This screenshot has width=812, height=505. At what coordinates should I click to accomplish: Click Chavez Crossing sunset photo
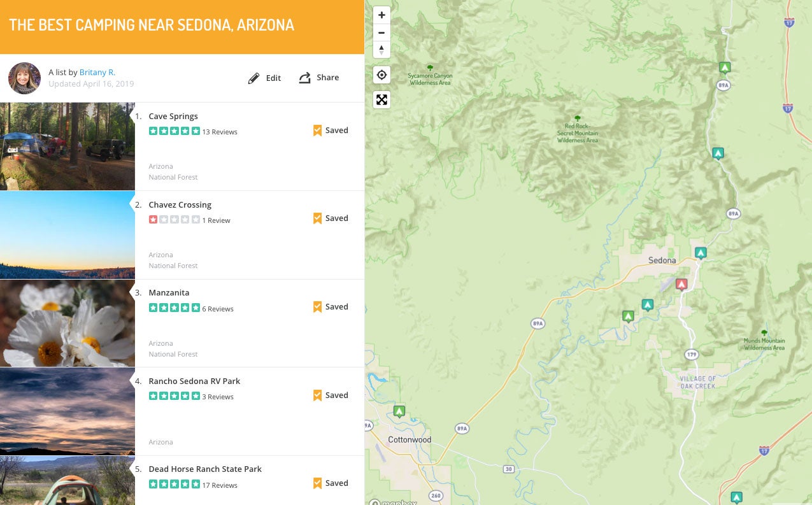pos(68,235)
